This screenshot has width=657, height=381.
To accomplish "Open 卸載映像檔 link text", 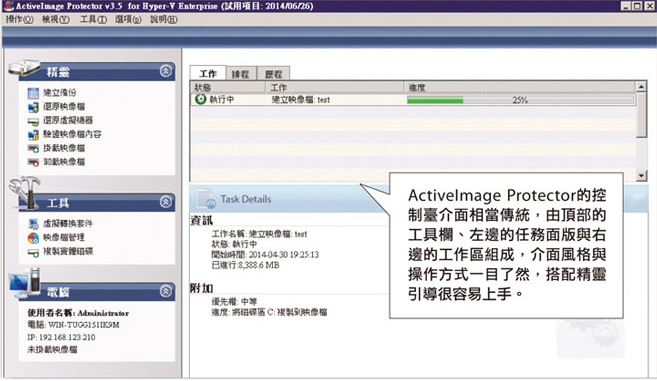I will coord(64,162).
